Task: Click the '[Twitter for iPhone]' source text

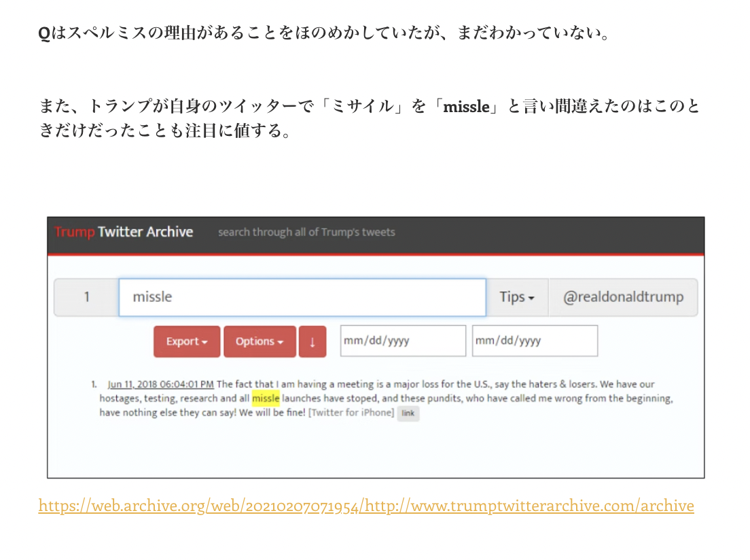Action: [351, 413]
